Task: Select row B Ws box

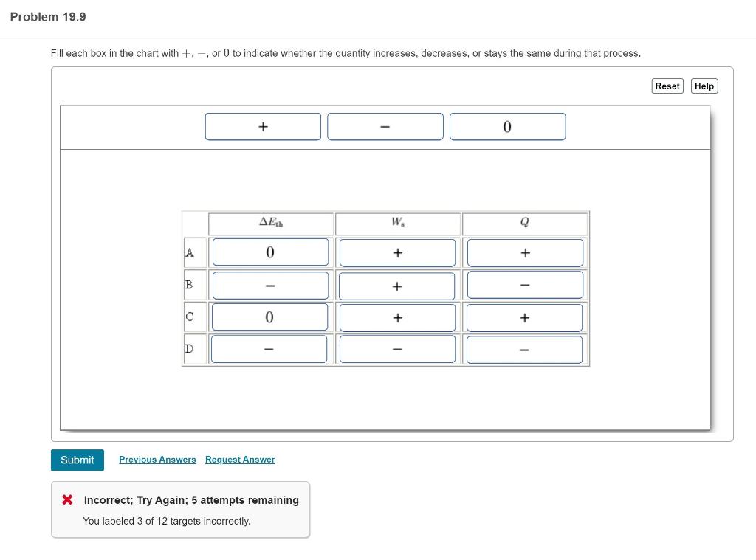Action: click(396, 286)
